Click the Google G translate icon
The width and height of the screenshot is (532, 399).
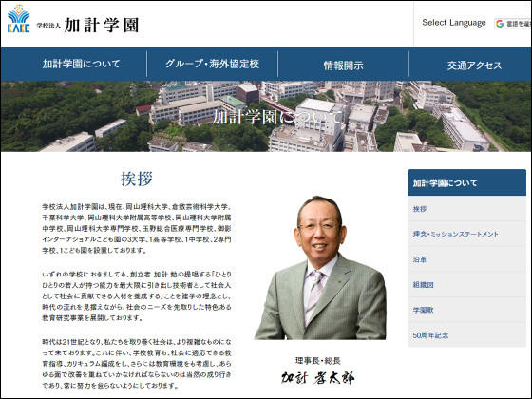500,24
